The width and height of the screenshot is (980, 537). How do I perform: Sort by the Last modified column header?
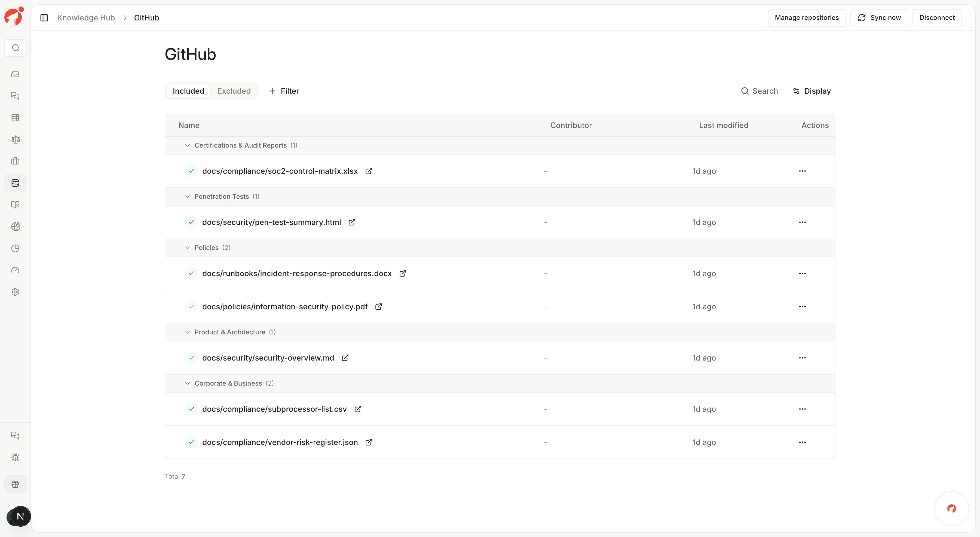click(723, 125)
